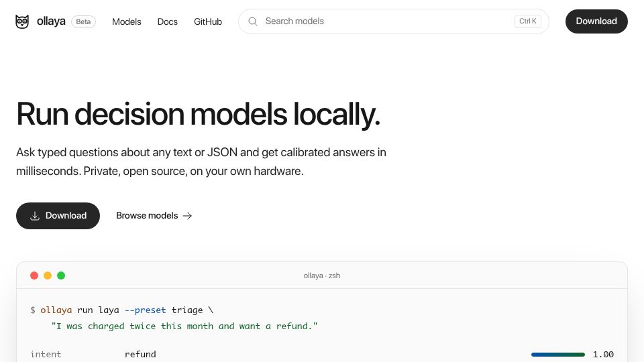Click the "intent" label in terminal output
Viewport: 644px width, 362px height.
[x=46, y=354]
